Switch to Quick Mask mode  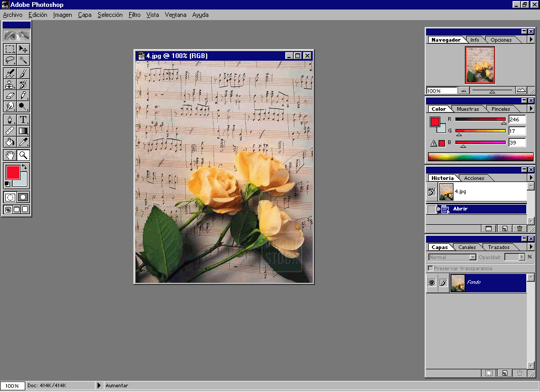(23, 197)
